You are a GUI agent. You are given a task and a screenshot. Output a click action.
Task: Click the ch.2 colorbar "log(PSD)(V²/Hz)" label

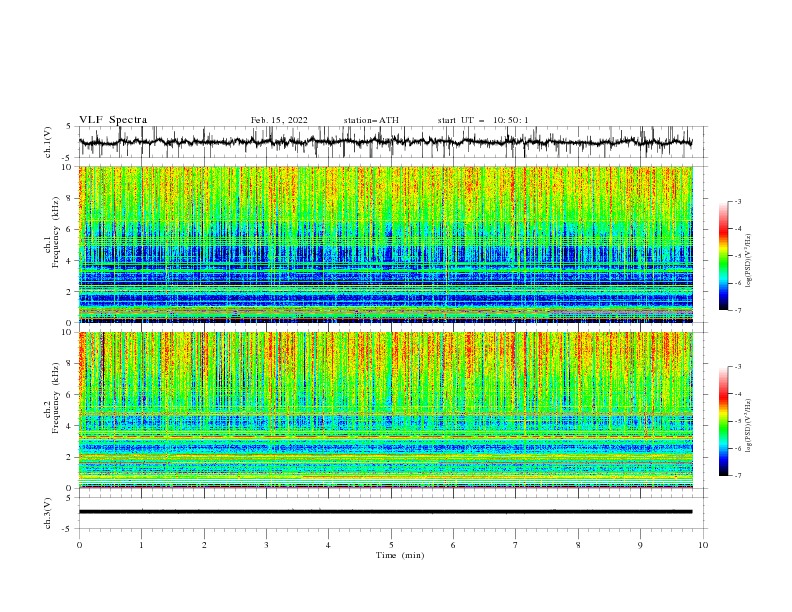[x=749, y=426]
